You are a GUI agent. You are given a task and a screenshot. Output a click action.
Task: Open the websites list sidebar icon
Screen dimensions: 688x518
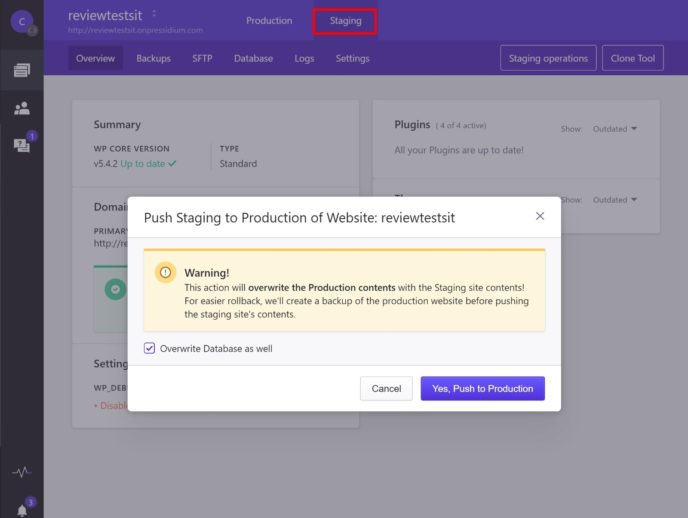22,70
